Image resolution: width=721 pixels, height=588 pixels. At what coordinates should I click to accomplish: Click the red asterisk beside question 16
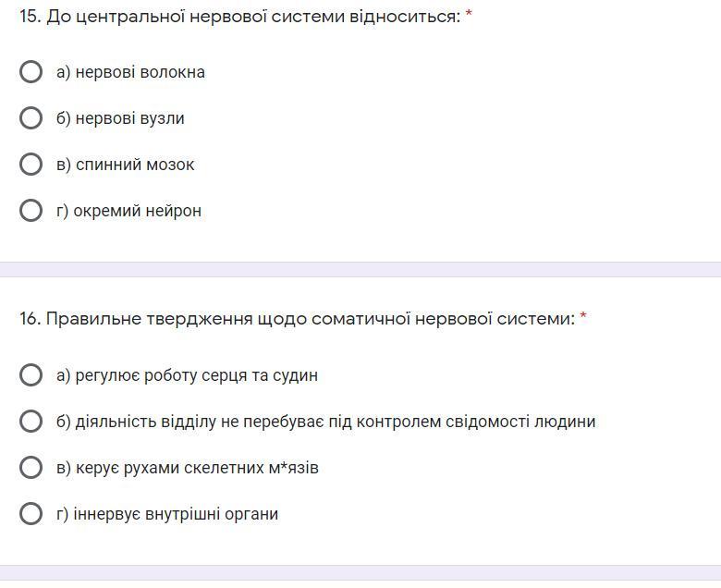point(583,318)
